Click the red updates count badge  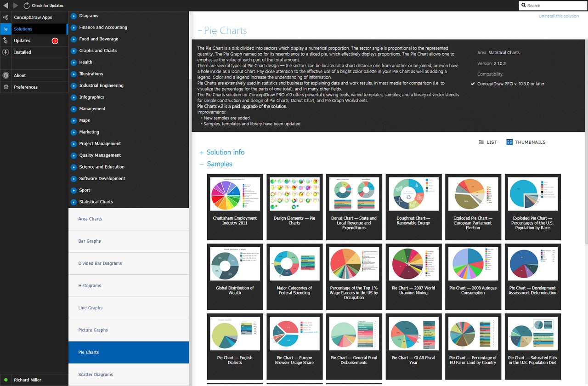[x=55, y=41]
